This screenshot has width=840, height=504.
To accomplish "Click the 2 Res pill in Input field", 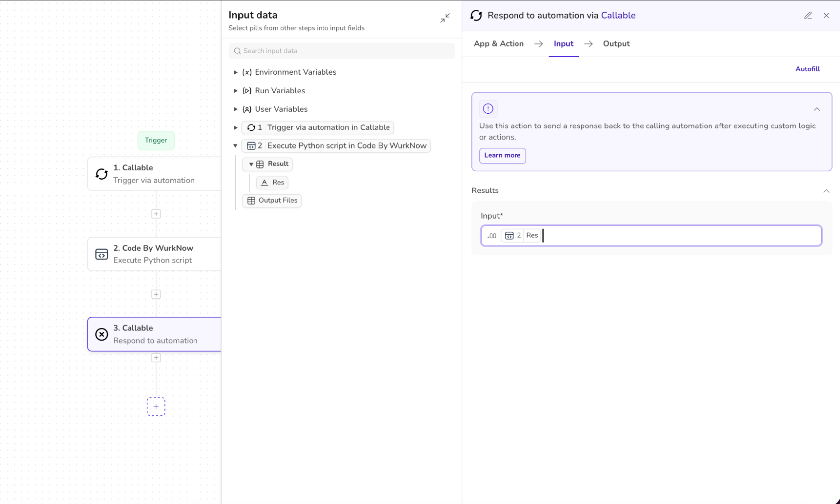I will [521, 236].
